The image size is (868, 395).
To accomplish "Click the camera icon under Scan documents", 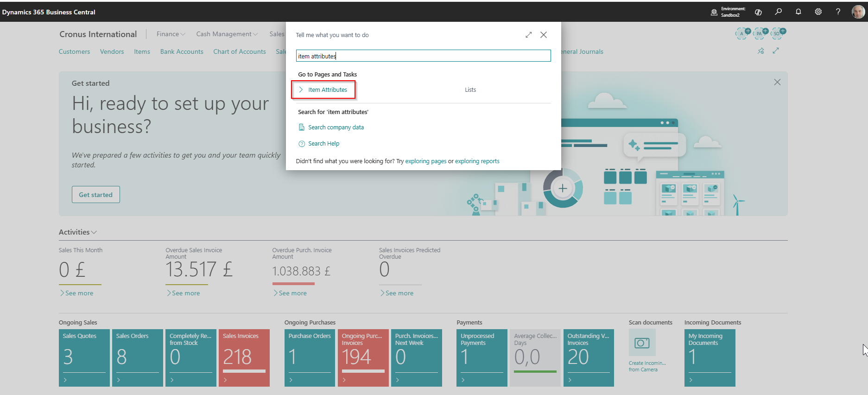I will click(642, 343).
